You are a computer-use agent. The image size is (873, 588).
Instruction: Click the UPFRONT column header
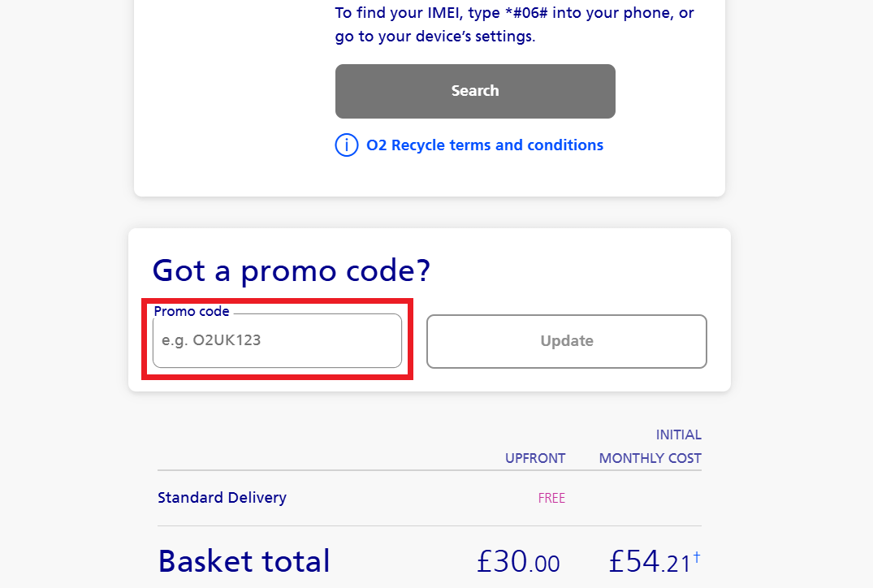535,458
